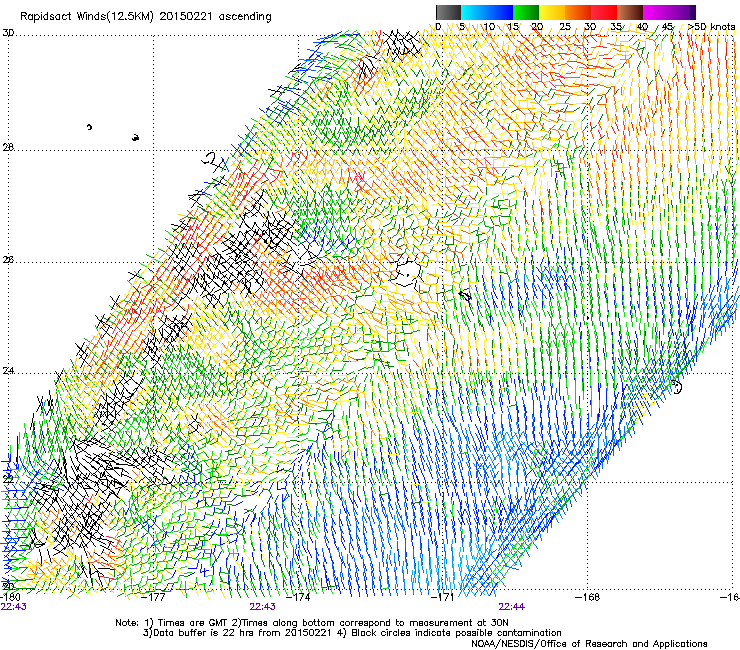Click the 'NOAA/NESDIS/Office of Research and Applications' credit
The height and width of the screenshot is (650, 740).
pyautogui.click(x=589, y=644)
